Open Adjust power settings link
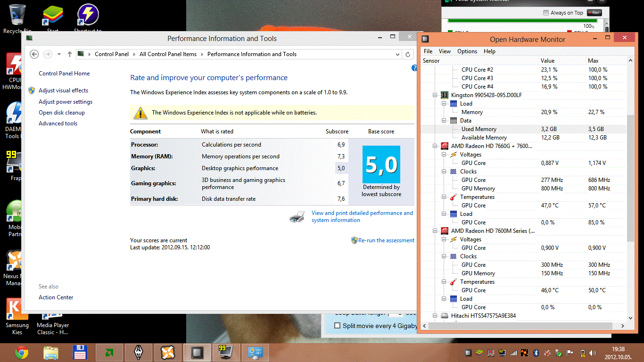The width and height of the screenshot is (644, 362). click(66, 102)
